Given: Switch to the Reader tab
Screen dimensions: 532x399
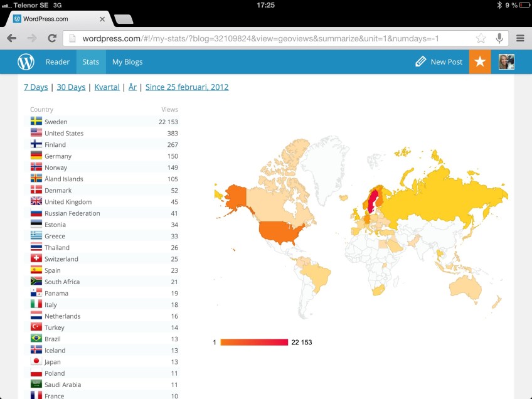Looking at the screenshot, I should (58, 62).
